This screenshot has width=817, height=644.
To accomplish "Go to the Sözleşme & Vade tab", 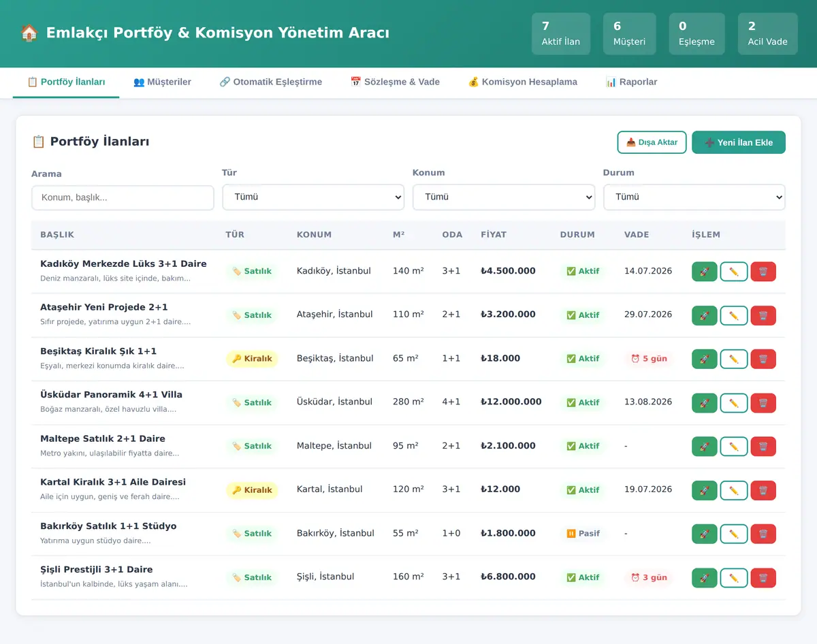I will pyautogui.click(x=395, y=82).
